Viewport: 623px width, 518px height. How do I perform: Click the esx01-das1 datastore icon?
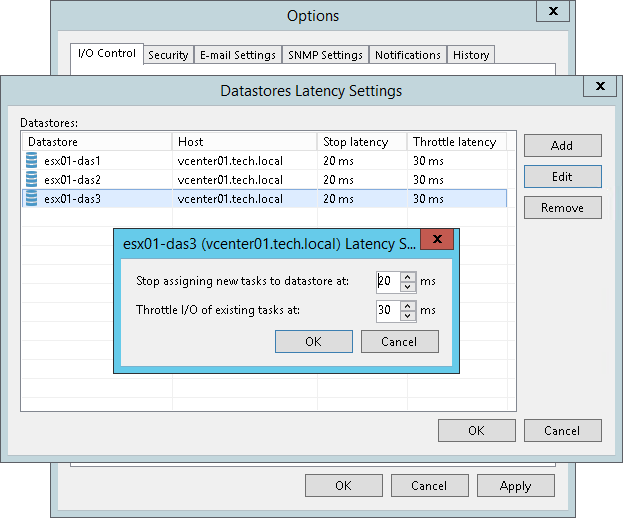click(x=31, y=160)
